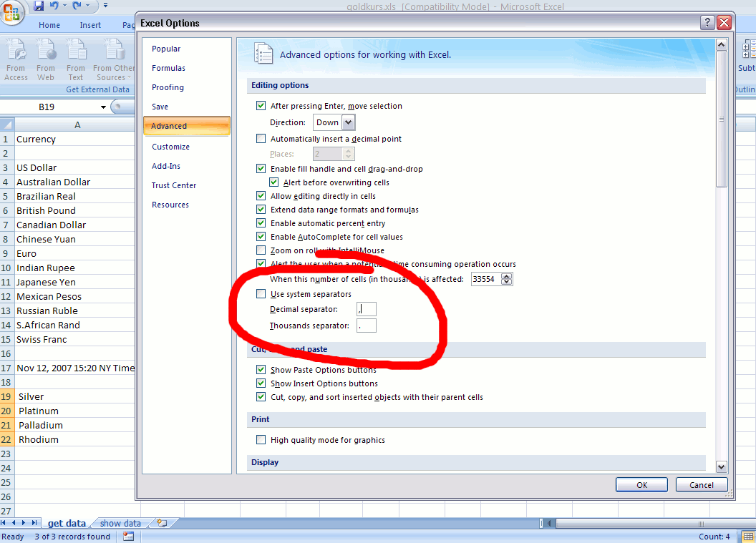
Task: Select Proofing in options sidebar
Action: [168, 87]
